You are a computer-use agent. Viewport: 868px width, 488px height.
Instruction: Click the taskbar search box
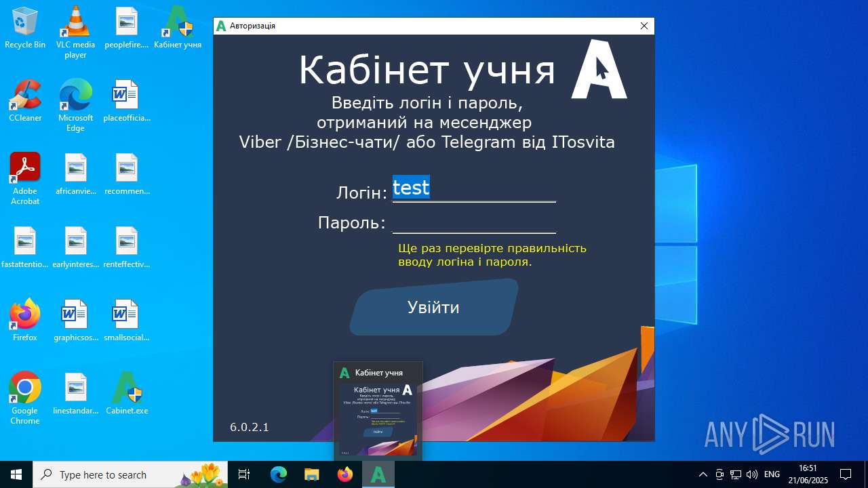pyautogui.click(x=132, y=474)
